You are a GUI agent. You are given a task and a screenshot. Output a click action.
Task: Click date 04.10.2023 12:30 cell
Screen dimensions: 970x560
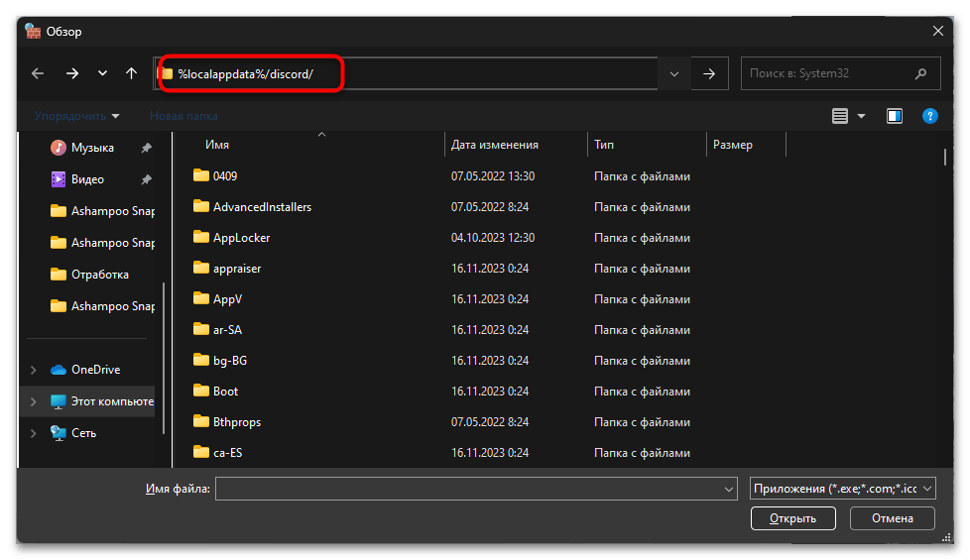point(492,238)
